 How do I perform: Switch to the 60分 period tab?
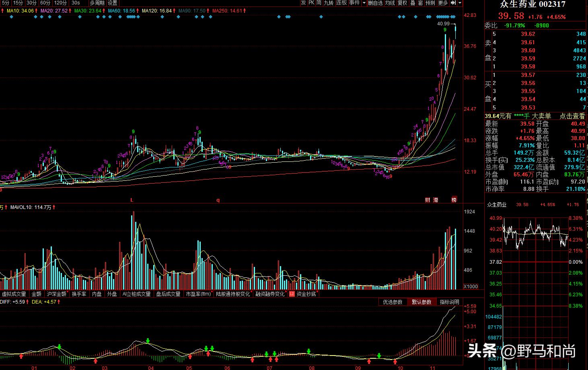45,3
